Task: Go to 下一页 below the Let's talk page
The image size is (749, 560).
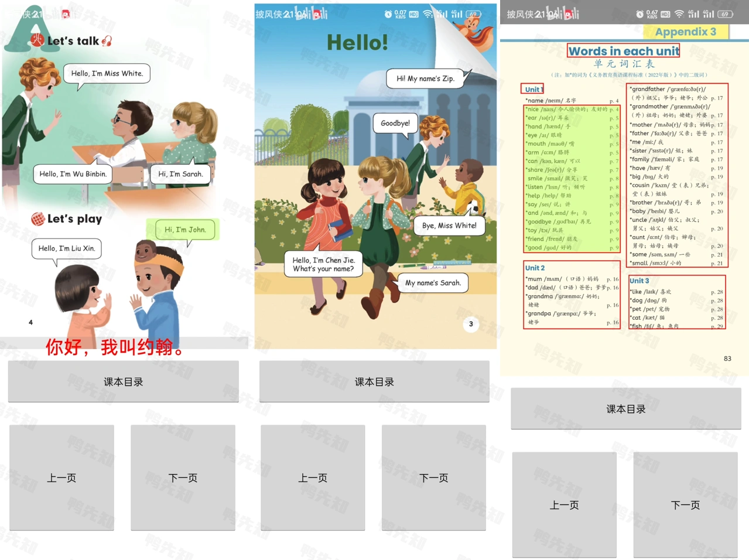Action: coord(183,478)
